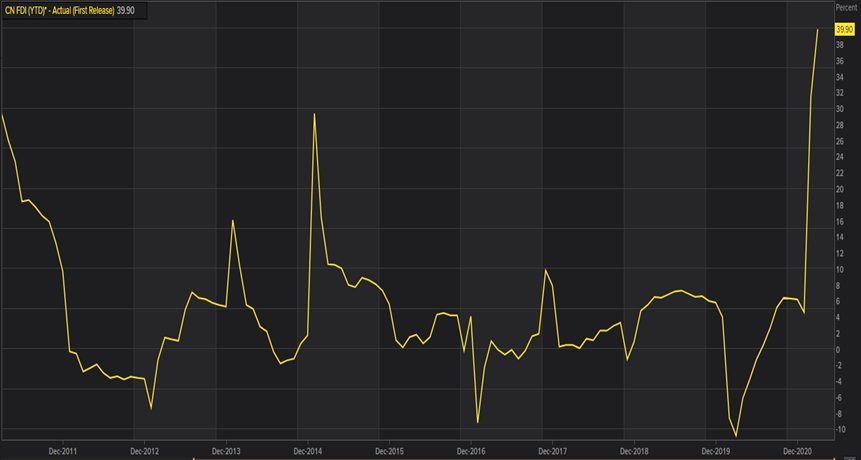Click the 30 tick on the percent axis
Viewport: 861px width, 460px height.
(840, 108)
